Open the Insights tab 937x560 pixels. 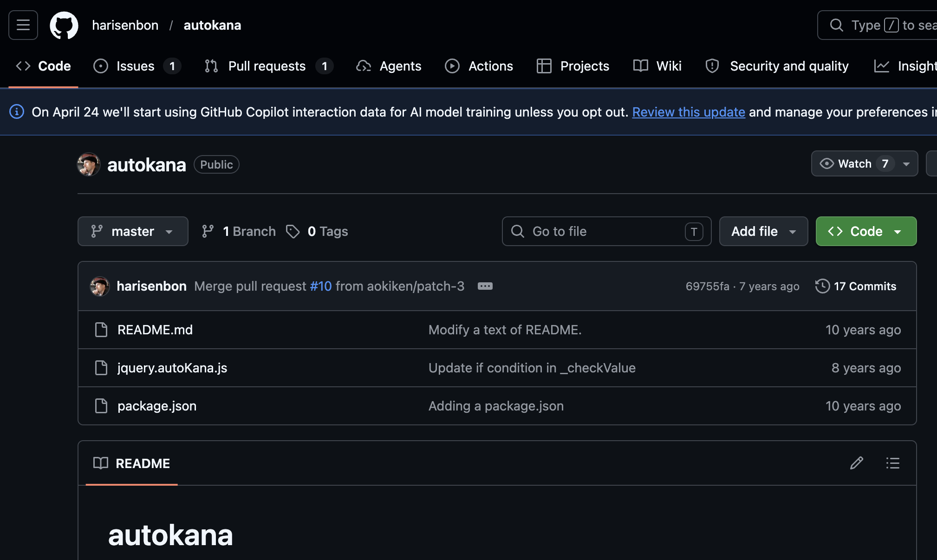[x=905, y=66]
